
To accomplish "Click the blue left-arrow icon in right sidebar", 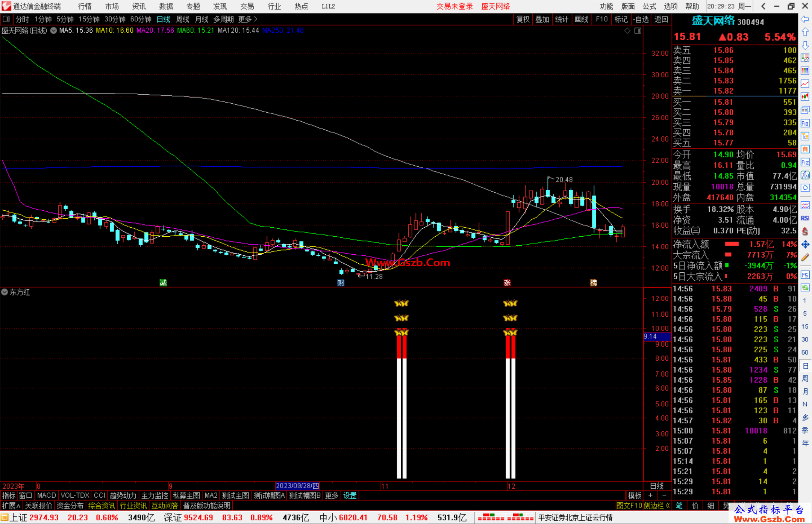I will (805, 19).
